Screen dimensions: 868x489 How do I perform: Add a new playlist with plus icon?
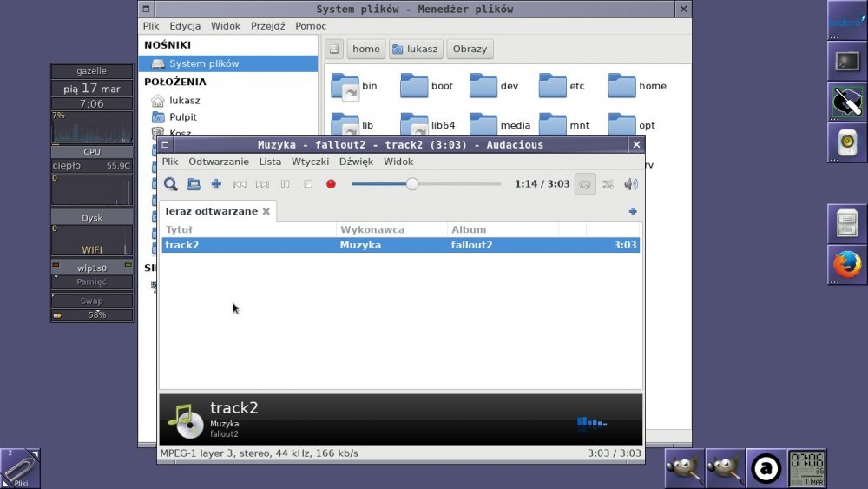(633, 212)
